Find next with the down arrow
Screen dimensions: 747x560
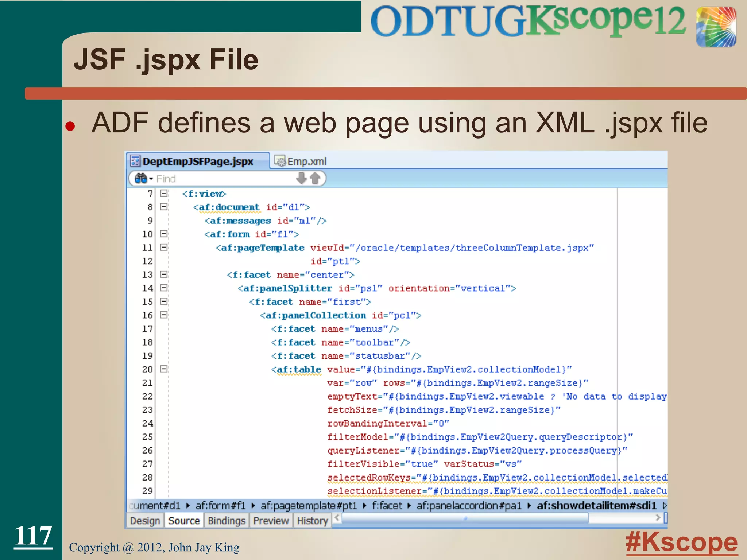(302, 178)
